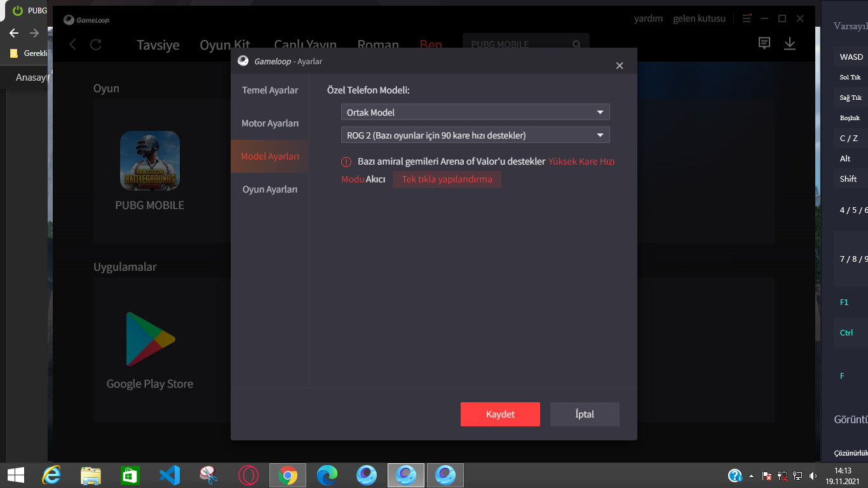This screenshot has width=868, height=488.
Task: Click the search magnifier in Gameloop
Action: [576, 44]
